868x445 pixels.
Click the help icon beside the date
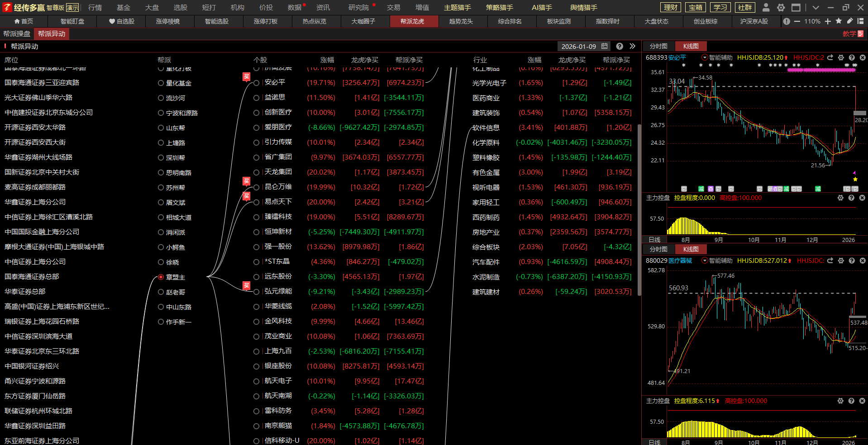coord(620,46)
